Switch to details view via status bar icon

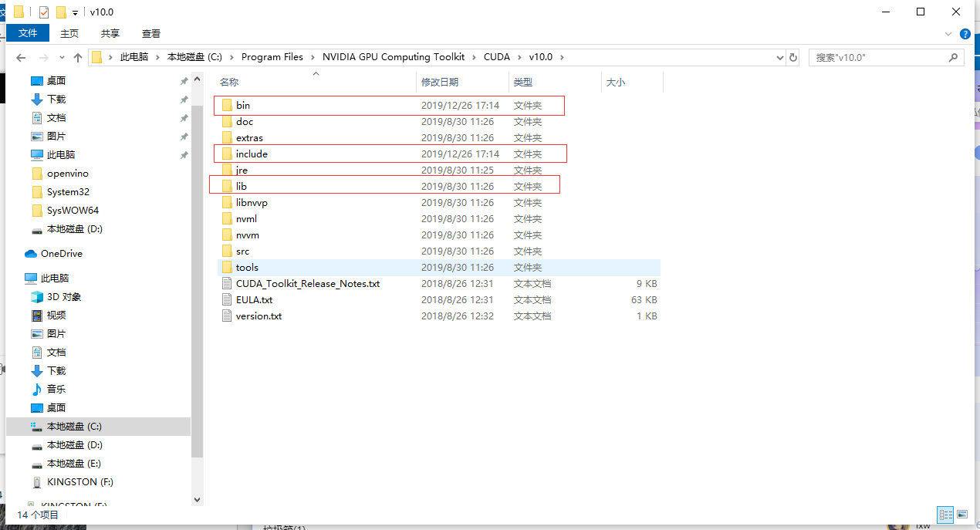[x=945, y=515]
